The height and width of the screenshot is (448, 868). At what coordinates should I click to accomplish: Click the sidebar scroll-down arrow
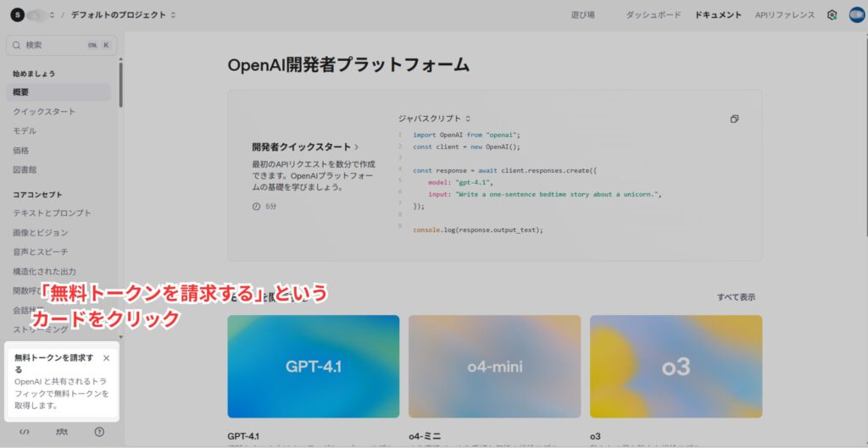click(120, 336)
